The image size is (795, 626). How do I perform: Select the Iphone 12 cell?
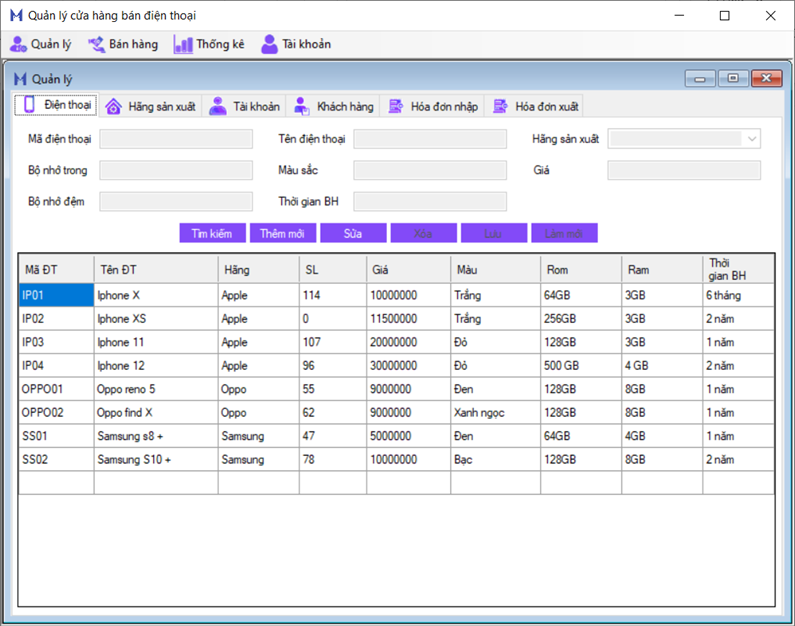click(x=156, y=365)
